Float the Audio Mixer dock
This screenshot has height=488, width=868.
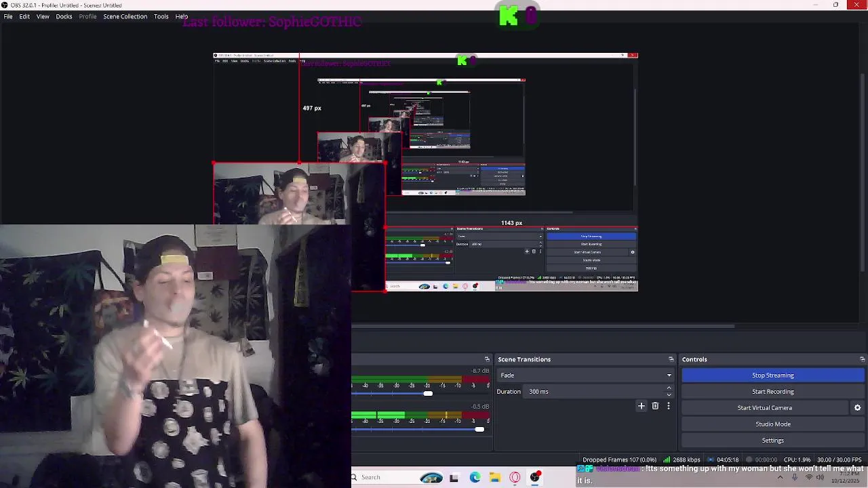point(487,359)
